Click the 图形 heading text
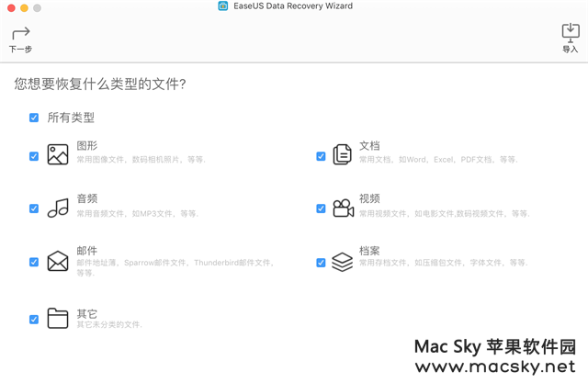 87,146
